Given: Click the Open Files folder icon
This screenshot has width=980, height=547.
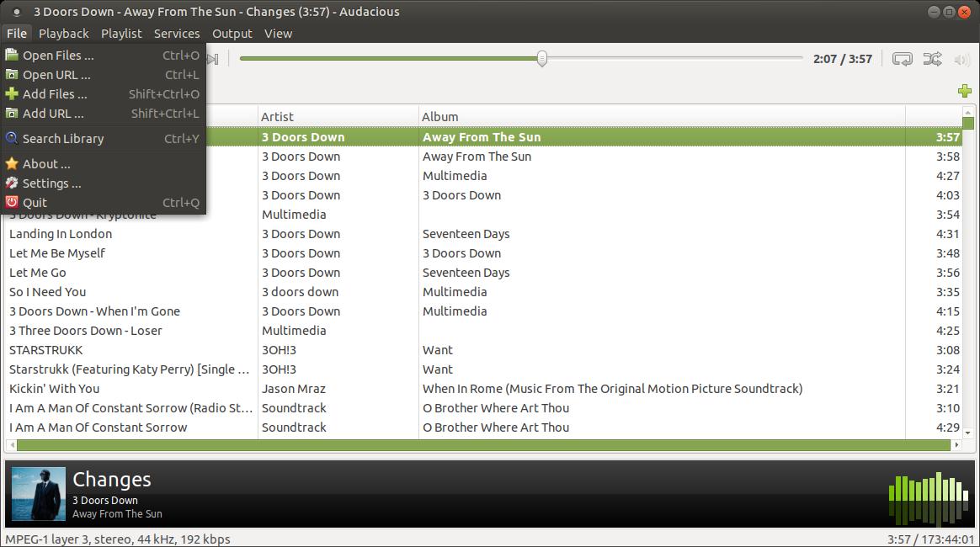Looking at the screenshot, I should point(11,55).
